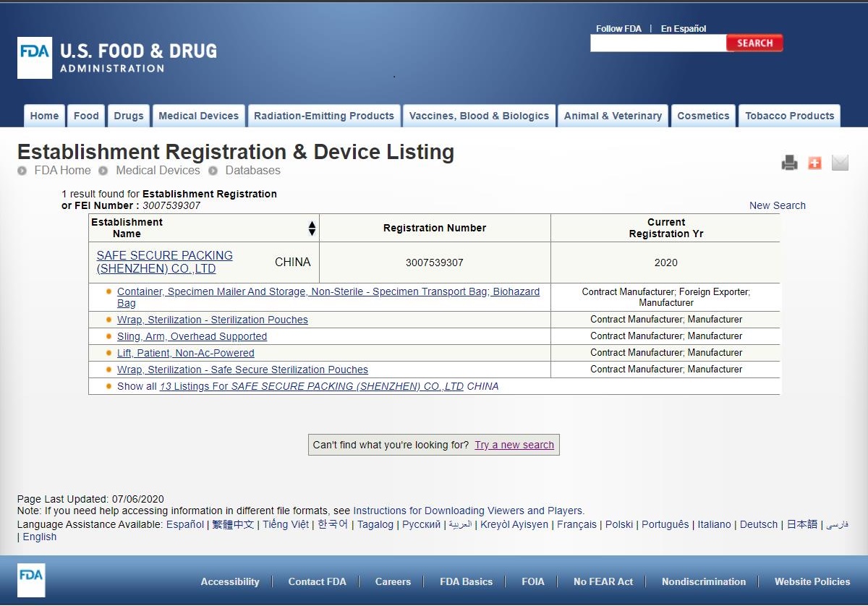Open the Drugs tab
Screen dimensions: 868x606
(x=129, y=116)
